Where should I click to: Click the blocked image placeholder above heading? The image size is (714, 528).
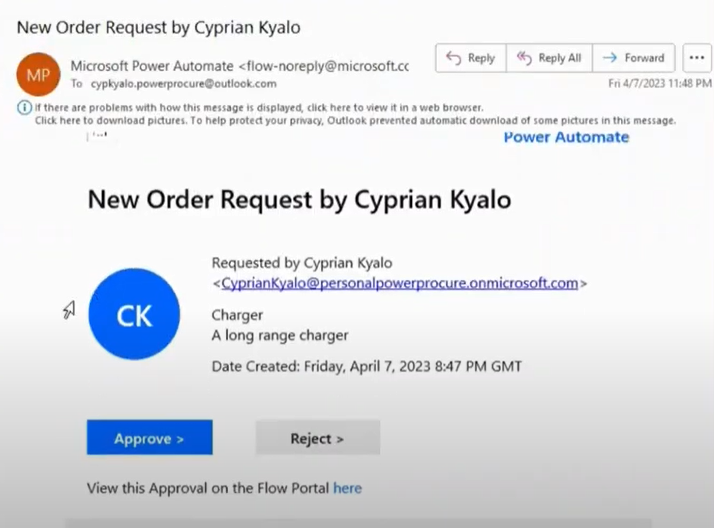97,136
